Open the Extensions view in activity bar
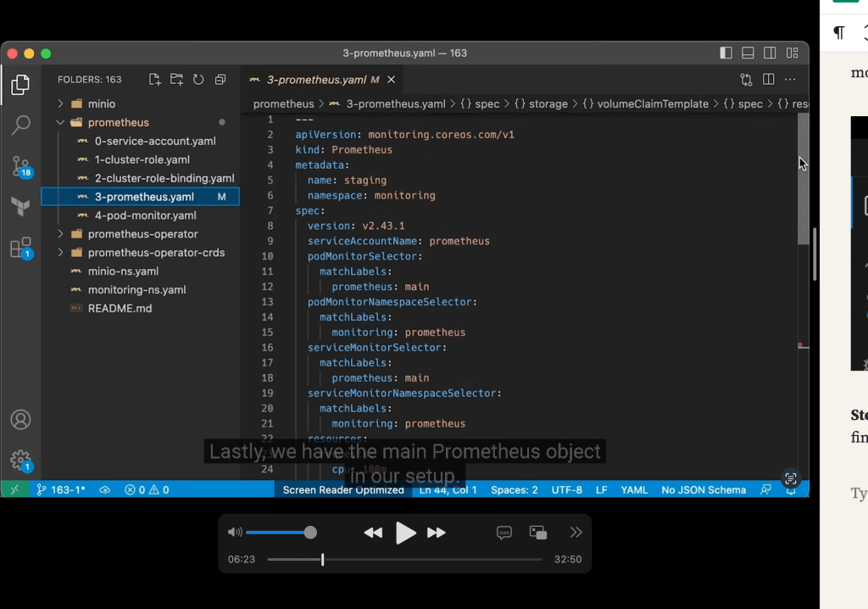Viewport: 868px width, 609px height. coord(20,248)
